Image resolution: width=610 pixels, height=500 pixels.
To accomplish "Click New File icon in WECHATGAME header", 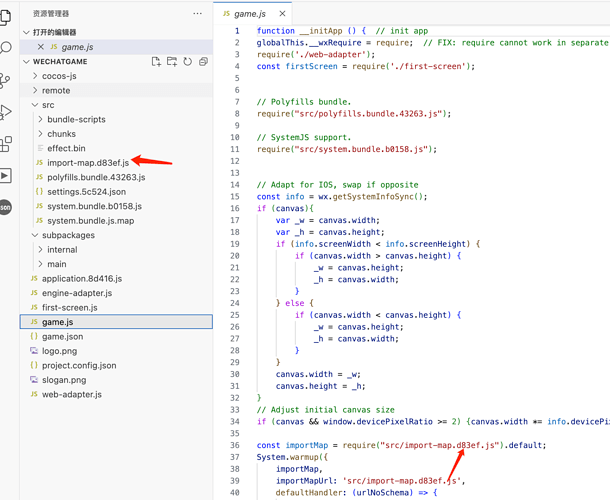I will tap(156, 61).
